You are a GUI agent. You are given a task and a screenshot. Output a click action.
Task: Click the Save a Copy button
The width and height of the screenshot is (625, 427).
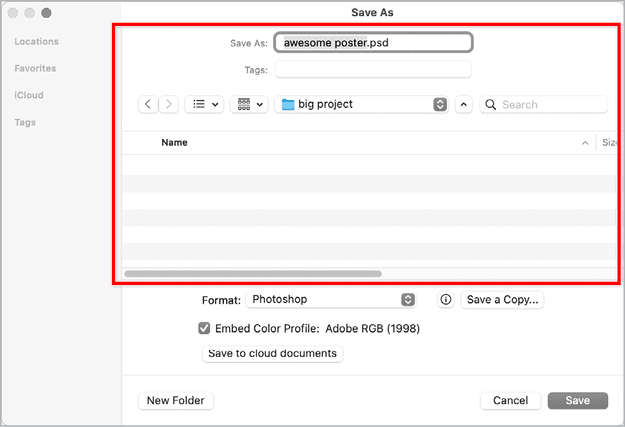point(502,299)
